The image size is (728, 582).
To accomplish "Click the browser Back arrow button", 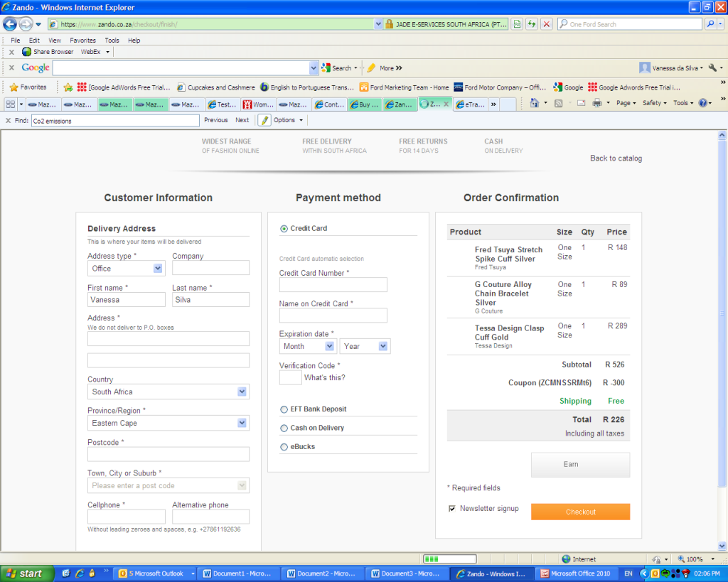I will coord(10,23).
